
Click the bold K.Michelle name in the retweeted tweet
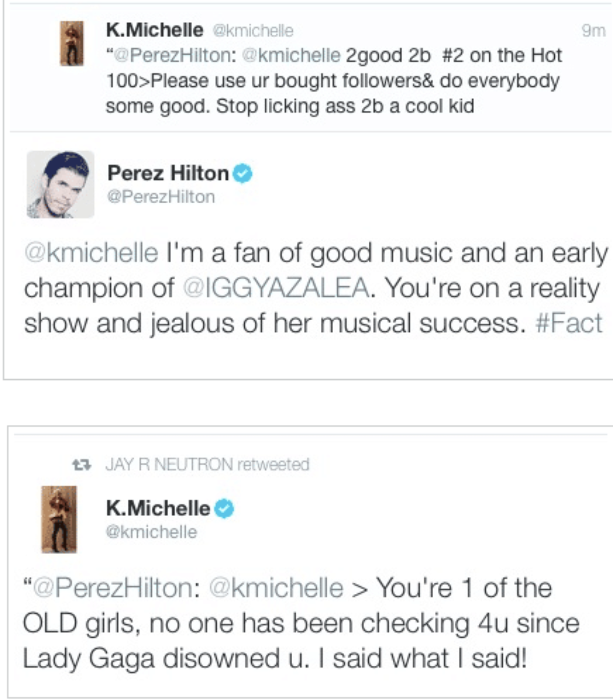point(158,508)
